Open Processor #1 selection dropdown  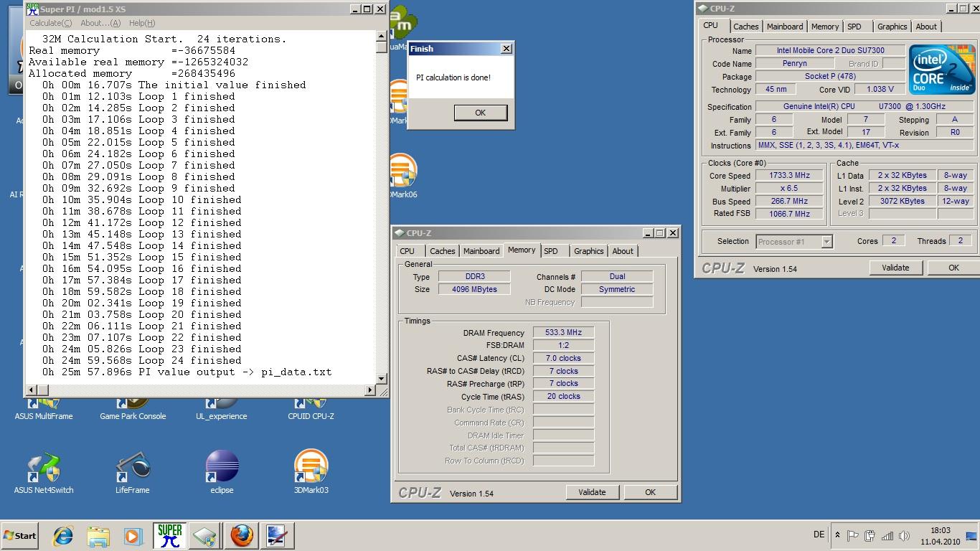794,242
